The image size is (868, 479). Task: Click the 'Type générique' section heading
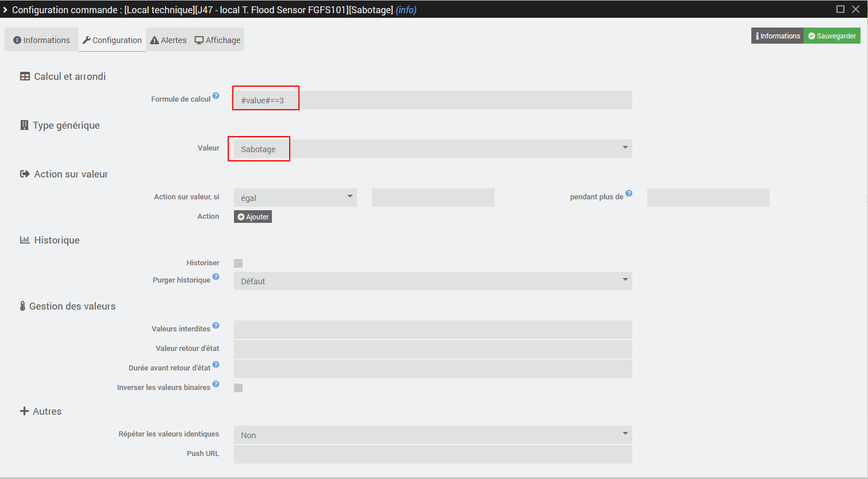pyautogui.click(x=66, y=125)
